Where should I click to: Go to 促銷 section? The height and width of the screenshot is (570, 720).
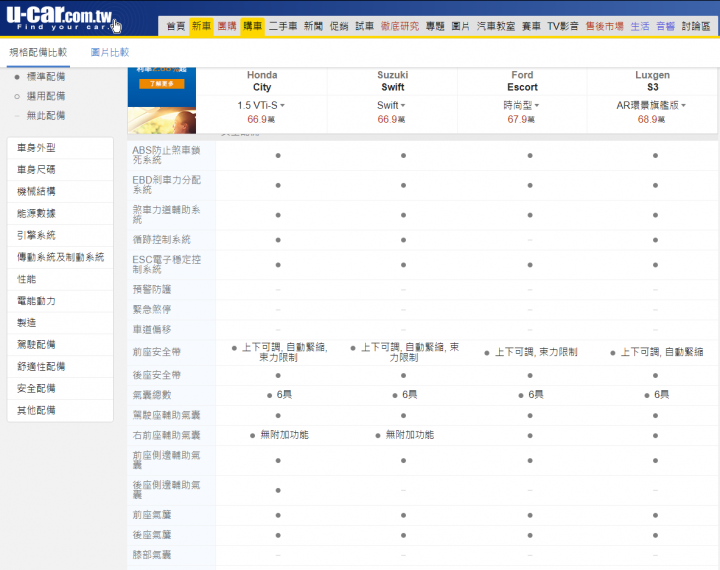coord(339,26)
